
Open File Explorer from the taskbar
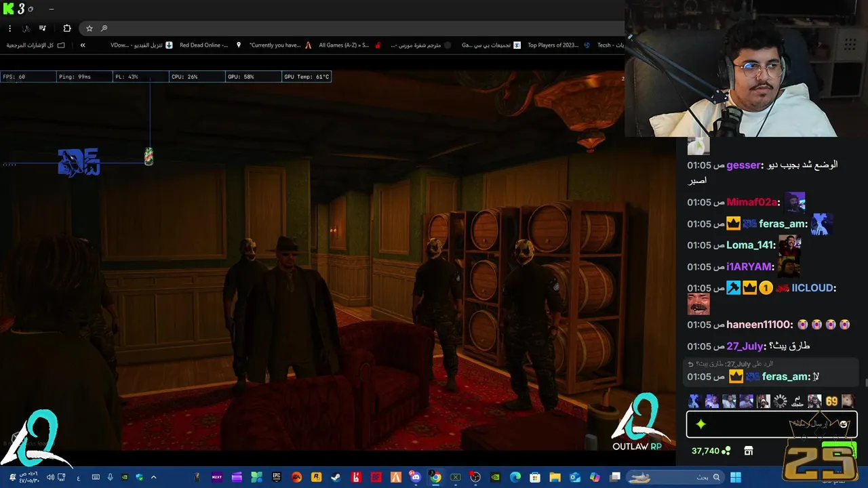pyautogui.click(x=555, y=477)
